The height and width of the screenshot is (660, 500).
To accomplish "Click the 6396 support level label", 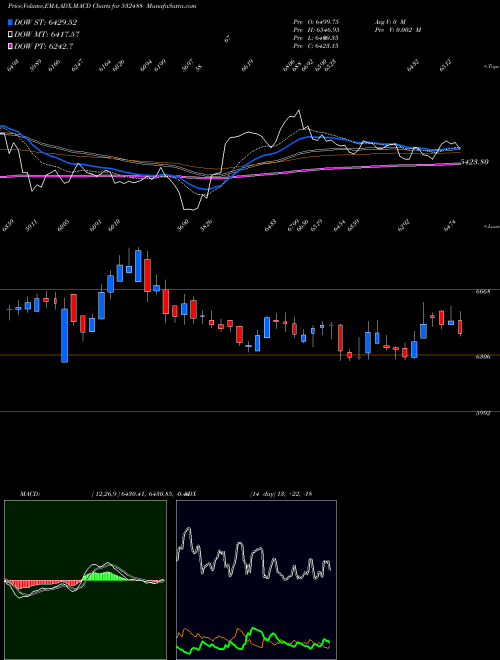I will coord(483,357).
